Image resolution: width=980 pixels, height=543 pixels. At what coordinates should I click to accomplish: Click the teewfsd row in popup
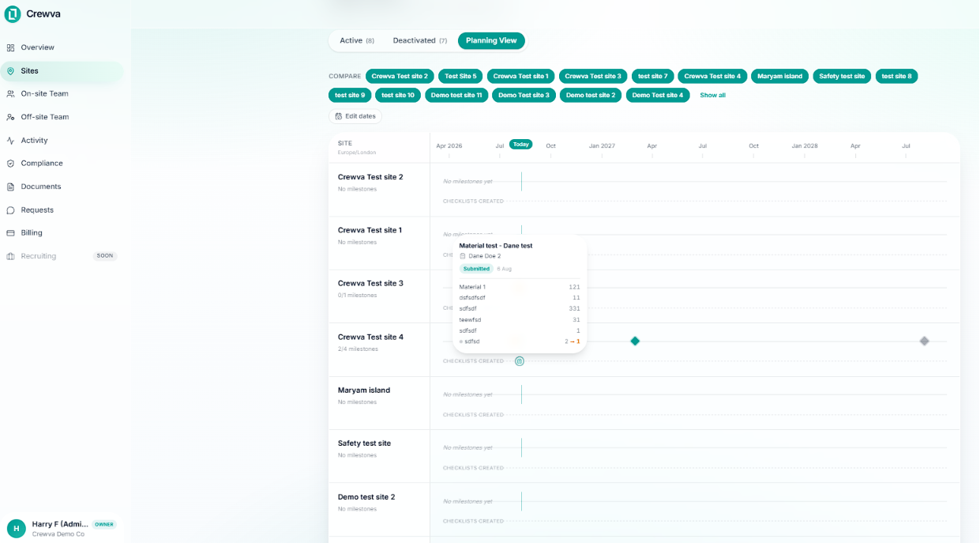[x=520, y=319]
